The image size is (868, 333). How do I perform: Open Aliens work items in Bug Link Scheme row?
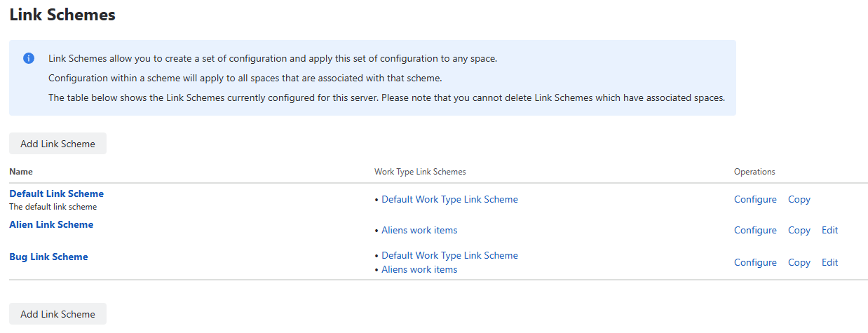pos(419,269)
